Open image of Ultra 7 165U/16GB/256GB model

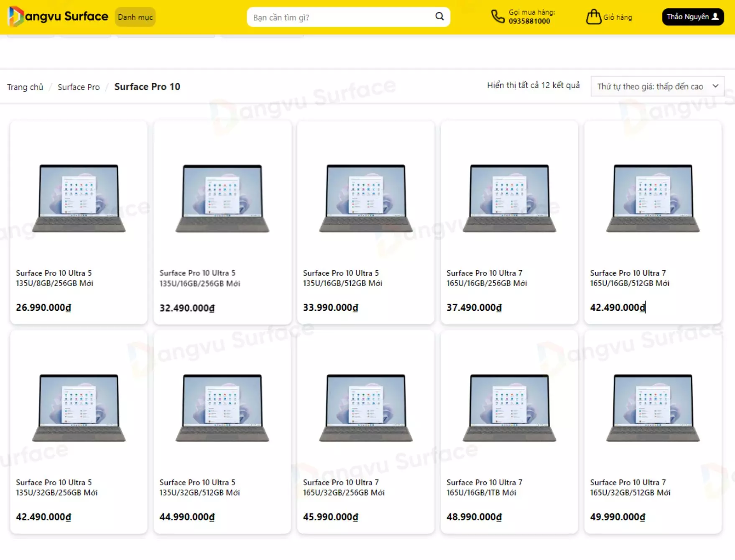(x=509, y=198)
